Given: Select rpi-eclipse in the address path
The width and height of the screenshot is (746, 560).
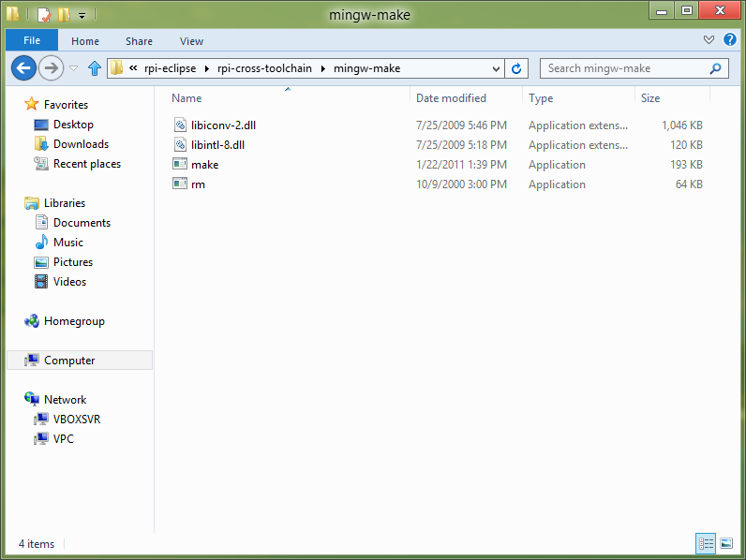Looking at the screenshot, I should pos(170,68).
